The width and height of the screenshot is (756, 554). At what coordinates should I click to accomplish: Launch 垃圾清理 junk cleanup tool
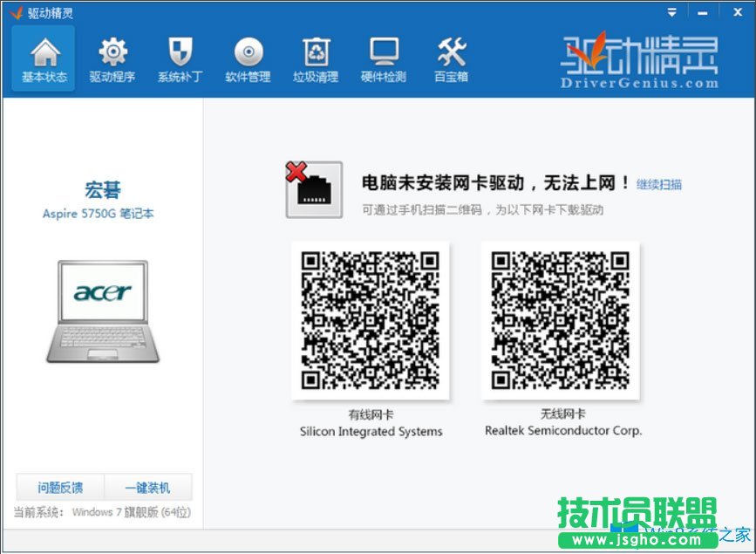point(315,57)
